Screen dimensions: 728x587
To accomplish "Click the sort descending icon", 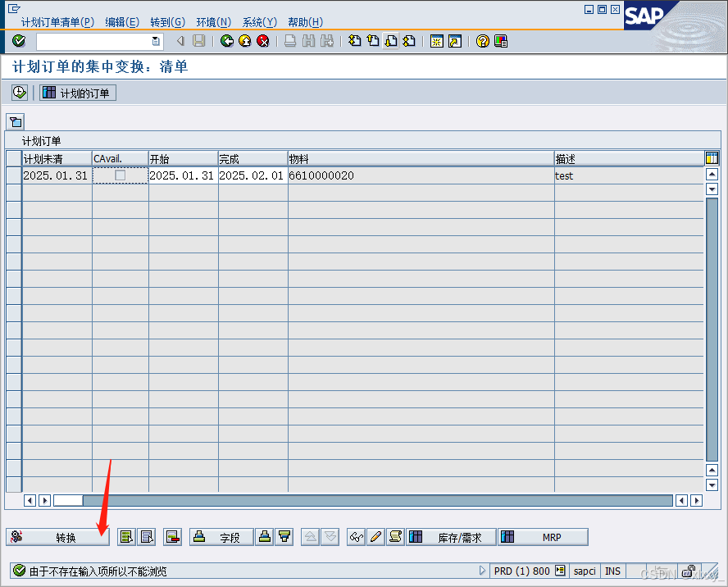I will 284,537.
